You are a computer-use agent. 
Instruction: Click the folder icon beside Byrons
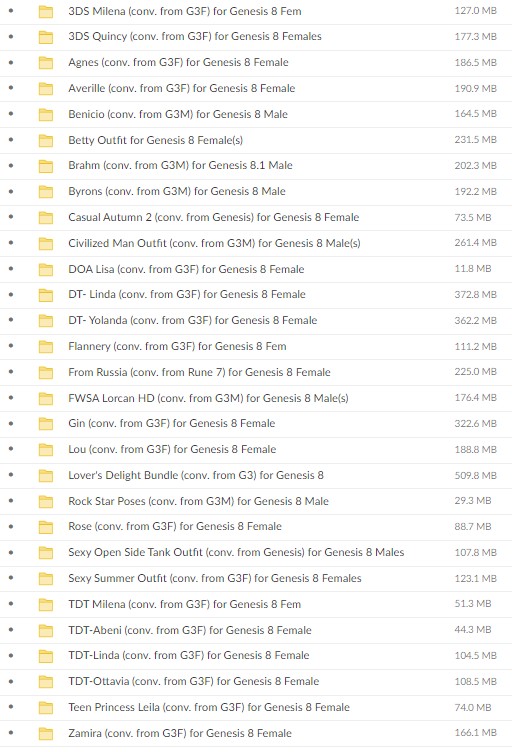click(46, 192)
